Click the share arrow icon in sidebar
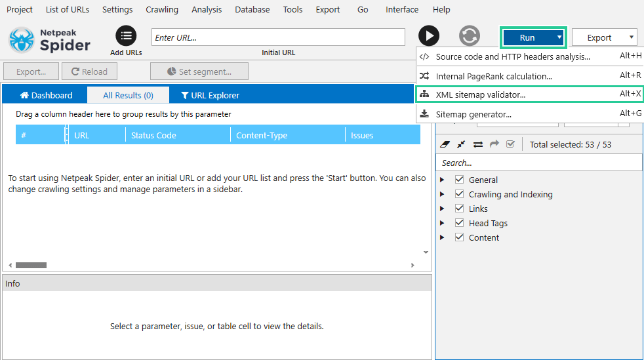This screenshot has width=644, height=360. [494, 144]
